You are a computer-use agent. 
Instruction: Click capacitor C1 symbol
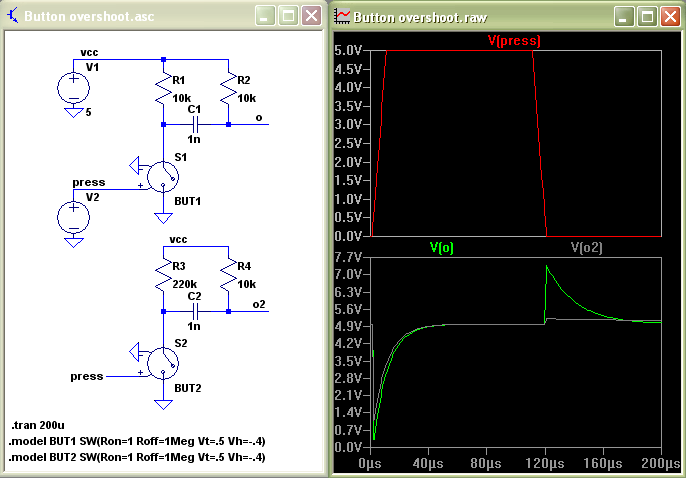coord(196,125)
